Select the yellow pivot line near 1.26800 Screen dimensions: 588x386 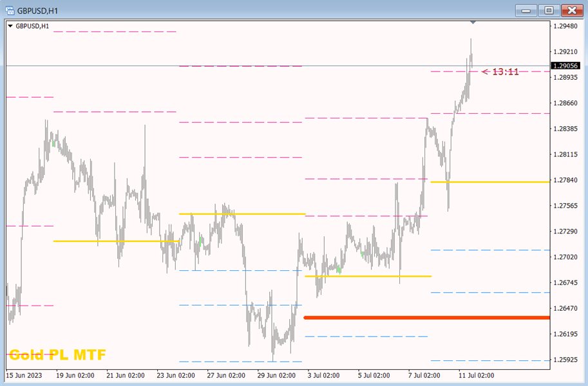pyautogui.click(x=368, y=276)
